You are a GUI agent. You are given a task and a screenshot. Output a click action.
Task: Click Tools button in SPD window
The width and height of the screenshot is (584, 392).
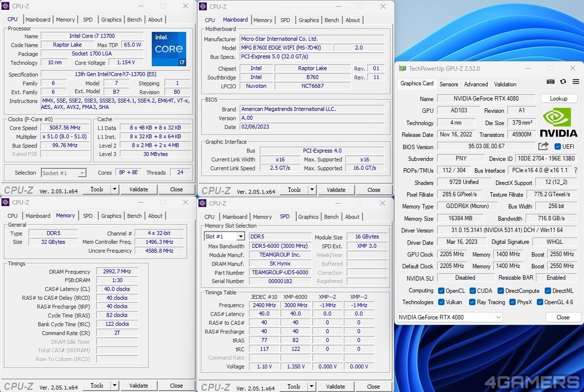pos(294,387)
